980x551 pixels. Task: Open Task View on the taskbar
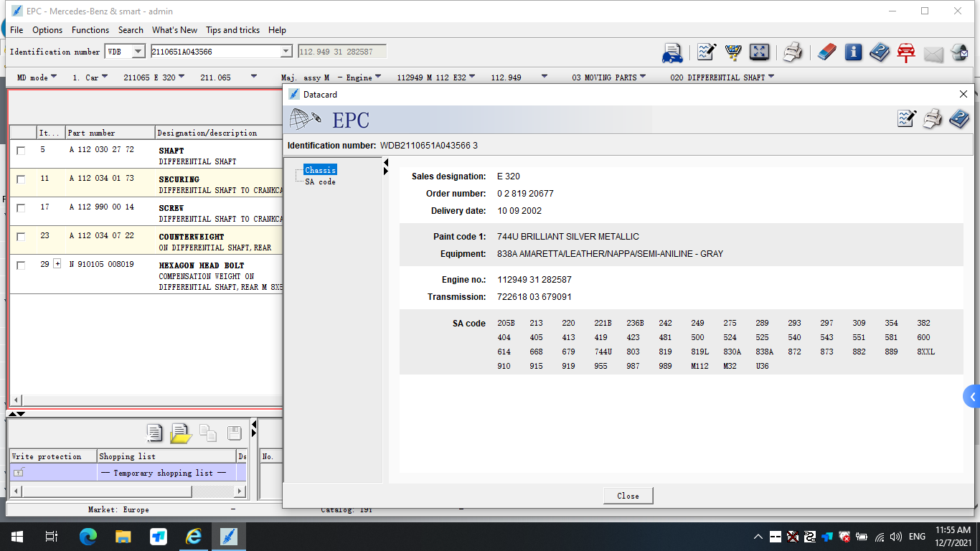[x=52, y=537]
